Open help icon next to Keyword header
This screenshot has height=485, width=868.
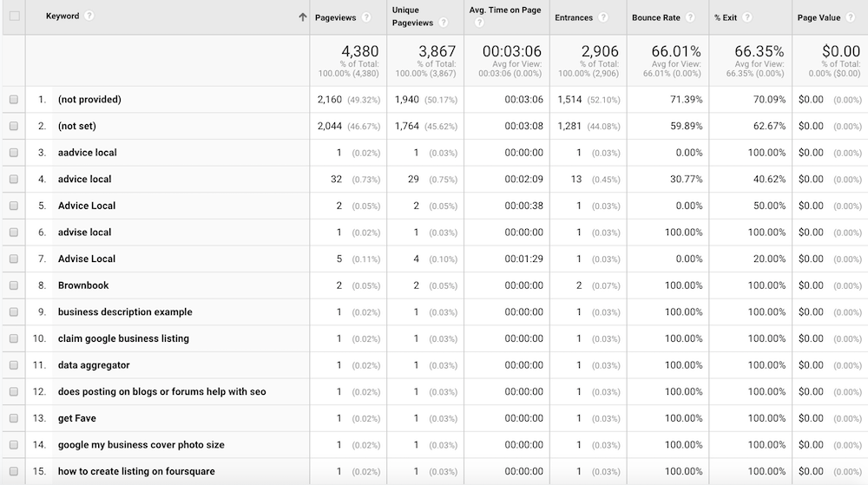tap(89, 16)
